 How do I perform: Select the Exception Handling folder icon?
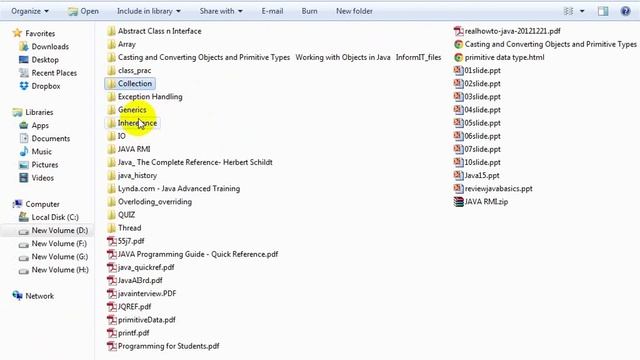[x=111, y=97]
